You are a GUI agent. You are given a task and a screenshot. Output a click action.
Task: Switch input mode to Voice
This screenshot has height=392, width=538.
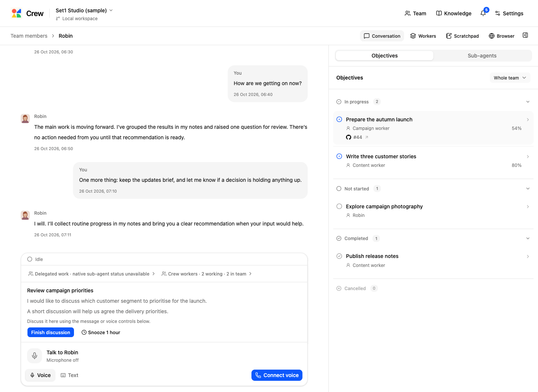[40, 375]
